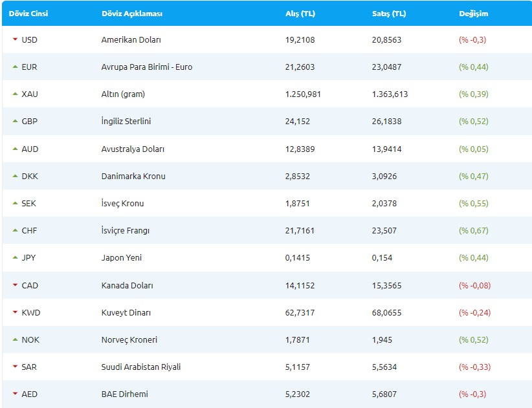Image resolution: width=532 pixels, height=408 pixels.
Task: Click the red down arrow beside USD
Action: tap(15, 39)
